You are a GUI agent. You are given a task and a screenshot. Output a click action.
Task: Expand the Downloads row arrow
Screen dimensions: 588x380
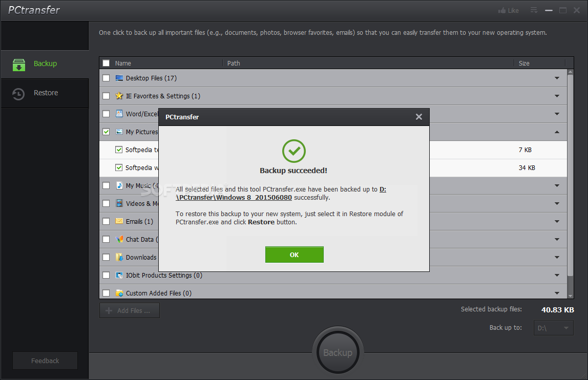(557, 257)
